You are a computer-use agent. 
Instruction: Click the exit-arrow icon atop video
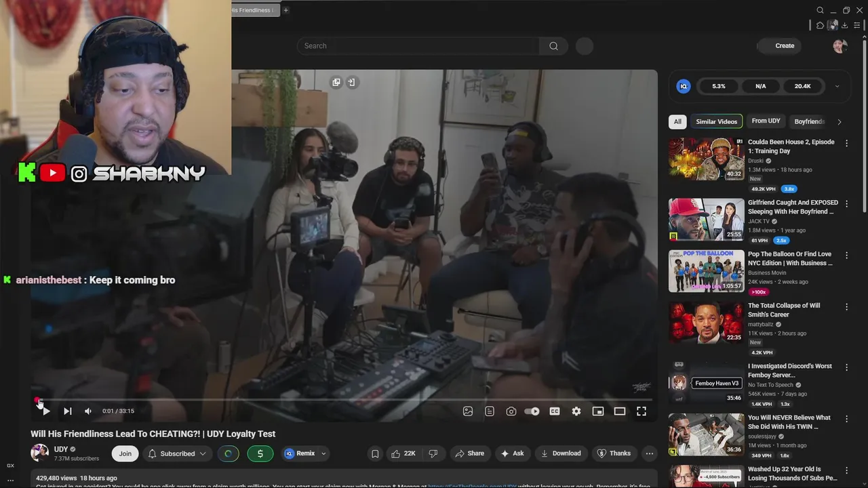coord(351,82)
